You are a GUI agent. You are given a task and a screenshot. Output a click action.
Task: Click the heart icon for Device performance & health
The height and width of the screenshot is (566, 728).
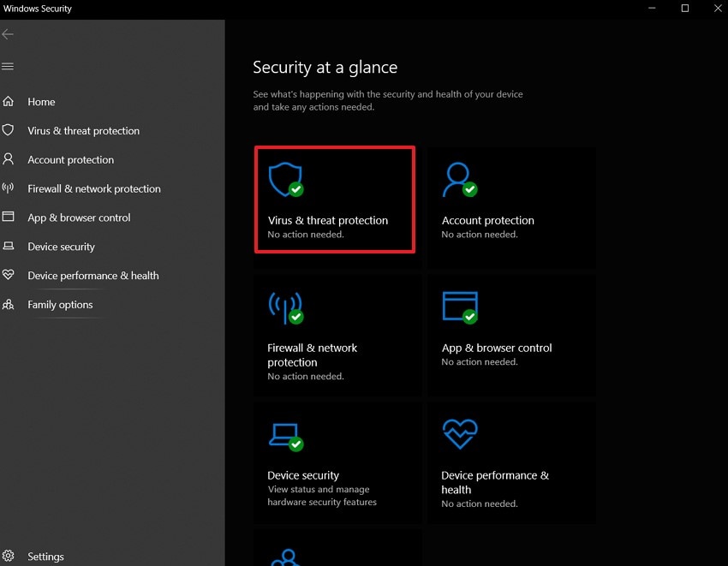[x=9, y=276]
